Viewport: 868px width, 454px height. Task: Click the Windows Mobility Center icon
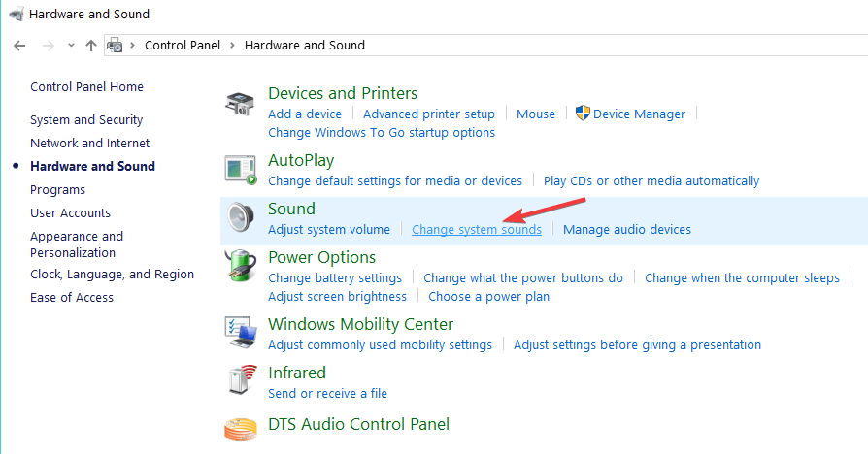pyautogui.click(x=240, y=335)
